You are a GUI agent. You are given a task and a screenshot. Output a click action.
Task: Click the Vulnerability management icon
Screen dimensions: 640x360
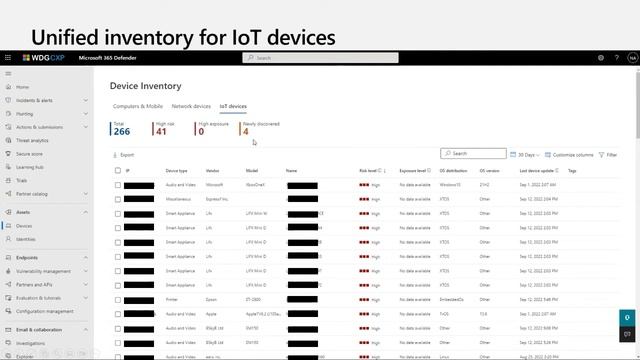[8, 271]
